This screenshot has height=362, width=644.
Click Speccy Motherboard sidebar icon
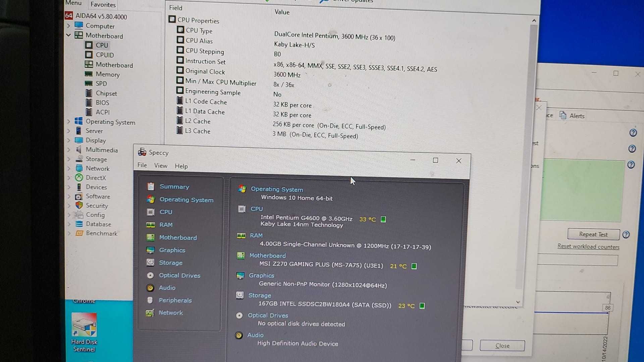(x=151, y=237)
